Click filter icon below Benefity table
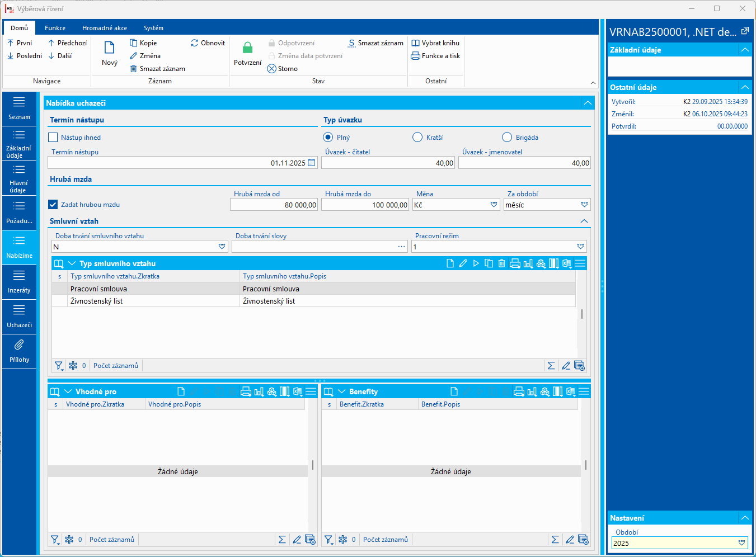 pyautogui.click(x=328, y=540)
